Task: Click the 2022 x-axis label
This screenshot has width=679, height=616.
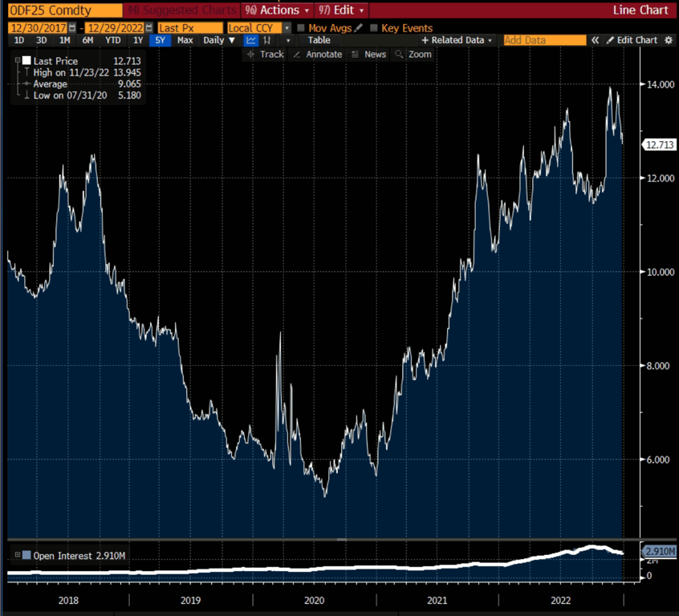Action: (x=560, y=601)
